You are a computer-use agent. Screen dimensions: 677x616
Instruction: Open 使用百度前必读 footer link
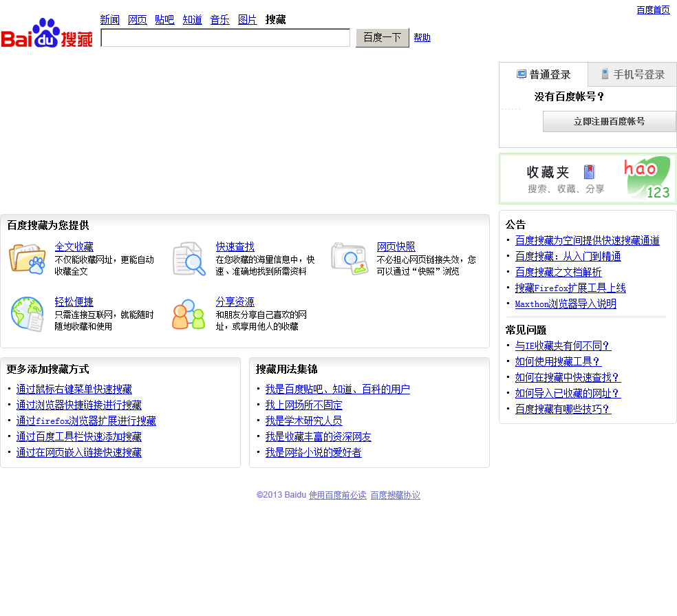coord(337,495)
